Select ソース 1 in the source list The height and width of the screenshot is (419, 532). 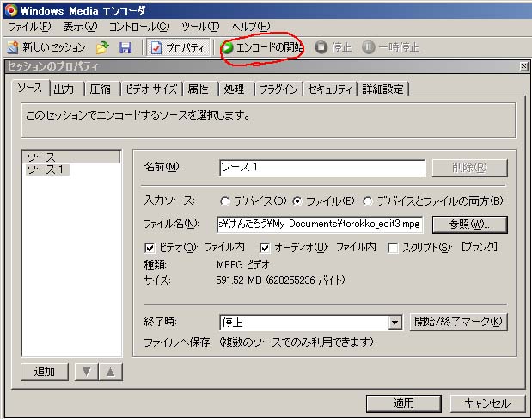pyautogui.click(x=47, y=169)
